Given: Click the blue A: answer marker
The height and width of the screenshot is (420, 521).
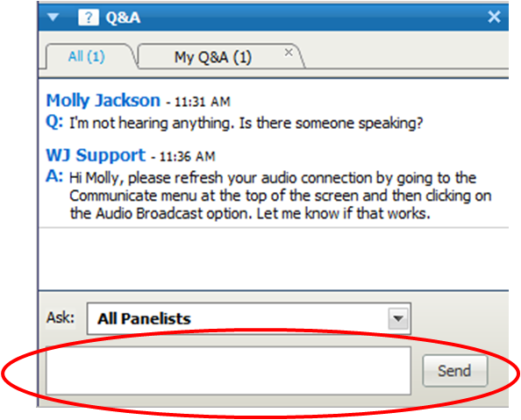Looking at the screenshot, I should click(x=54, y=176).
